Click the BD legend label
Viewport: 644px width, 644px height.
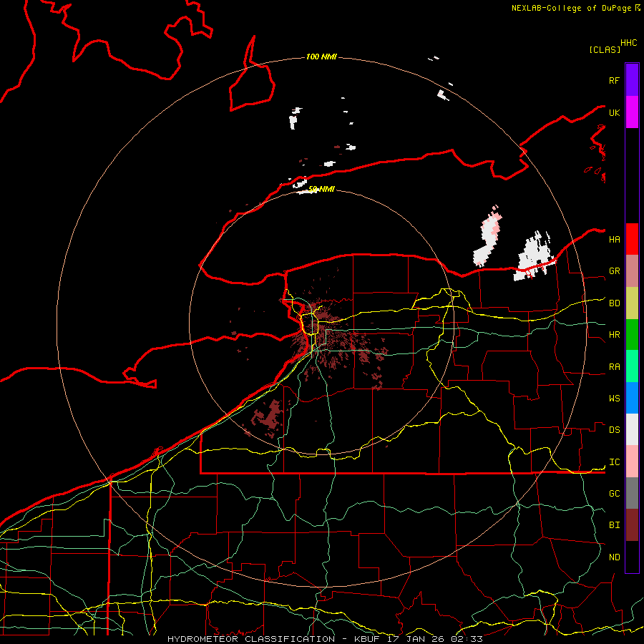614,303
